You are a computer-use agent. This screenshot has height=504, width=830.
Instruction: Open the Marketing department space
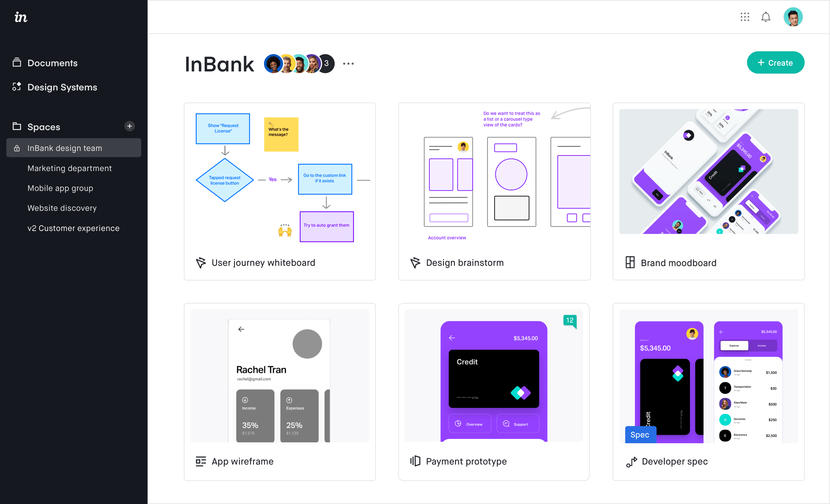click(69, 168)
